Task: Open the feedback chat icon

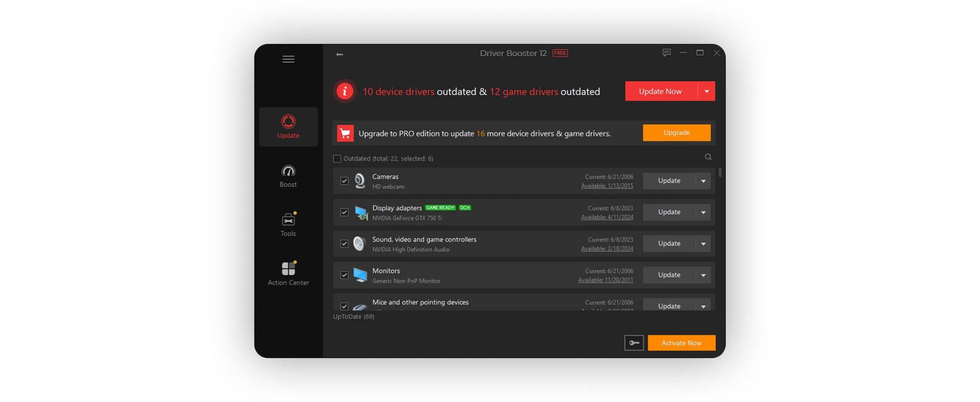Action: pos(666,52)
